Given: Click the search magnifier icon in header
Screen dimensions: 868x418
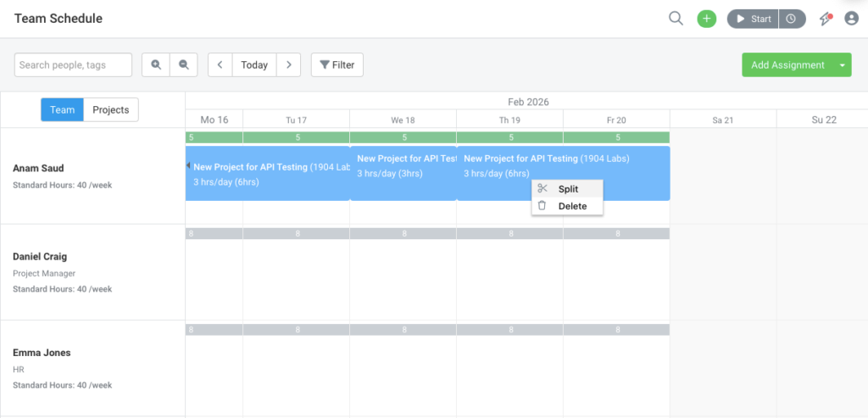Looking at the screenshot, I should pyautogui.click(x=676, y=19).
